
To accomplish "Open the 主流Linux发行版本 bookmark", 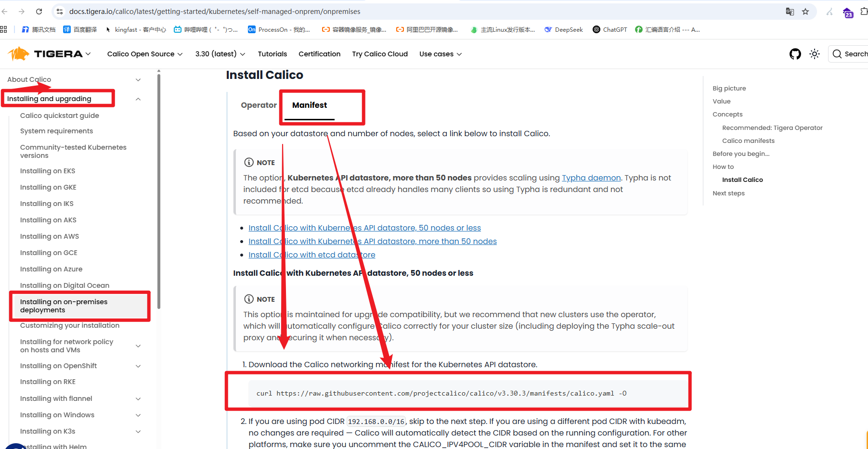I will 503,29.
